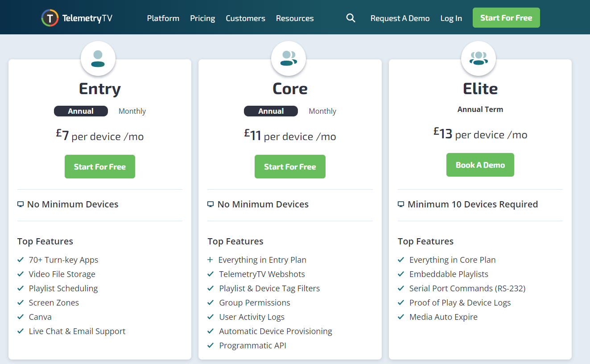The width and height of the screenshot is (590, 364).
Task: Click the Elite plan heading
Action: click(x=480, y=89)
